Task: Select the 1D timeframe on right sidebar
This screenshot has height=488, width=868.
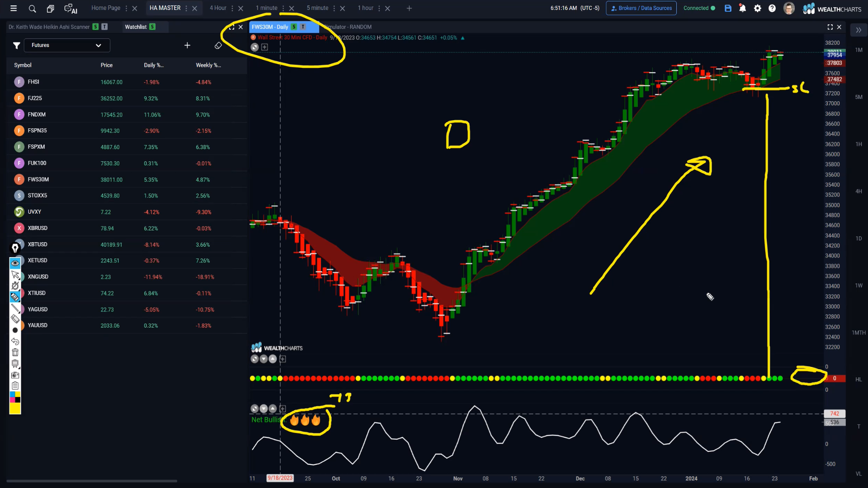Action: 859,239
